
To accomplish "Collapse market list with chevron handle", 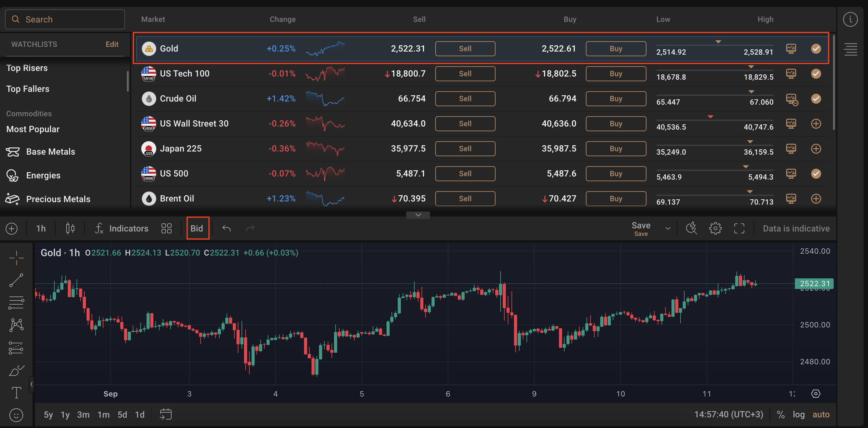I will point(418,215).
